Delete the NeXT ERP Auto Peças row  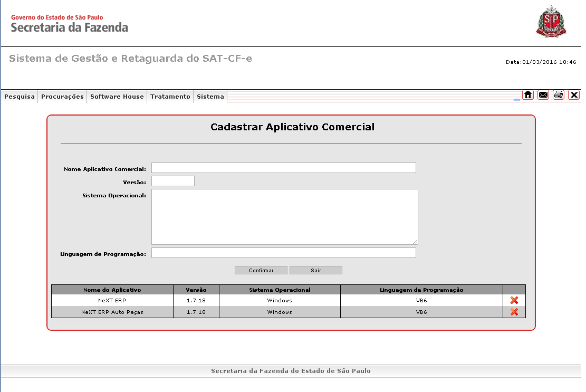click(x=513, y=311)
